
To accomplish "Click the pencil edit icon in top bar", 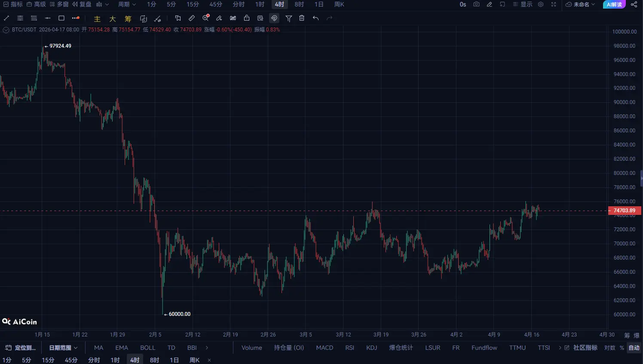I will pyautogui.click(x=490, y=4).
